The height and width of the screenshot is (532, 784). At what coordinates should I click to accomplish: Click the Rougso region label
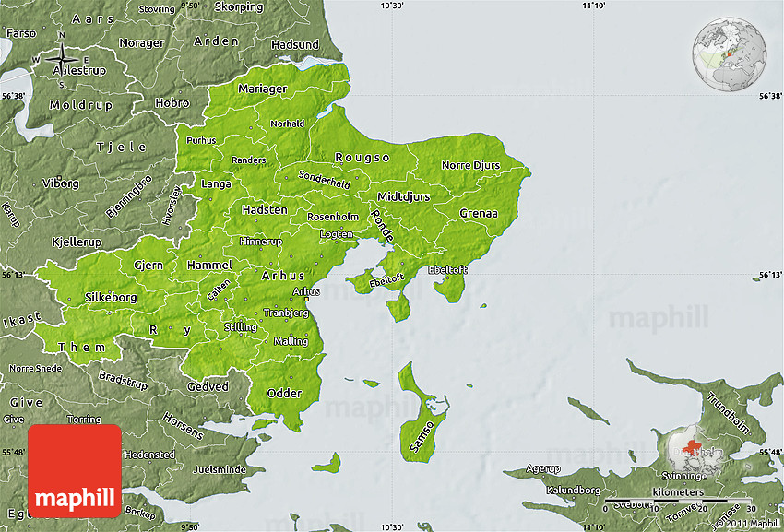[362, 158]
